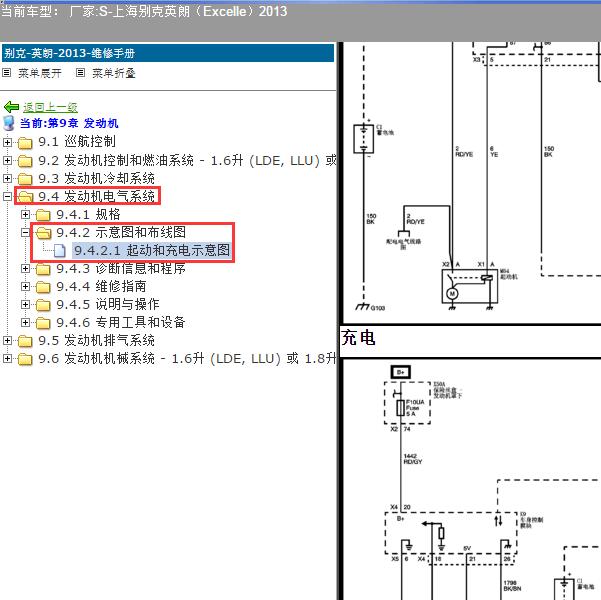Open 9.5 发动机排气系统 tree item
Image resolution: width=601 pixels, height=600 pixels.
pos(96,340)
